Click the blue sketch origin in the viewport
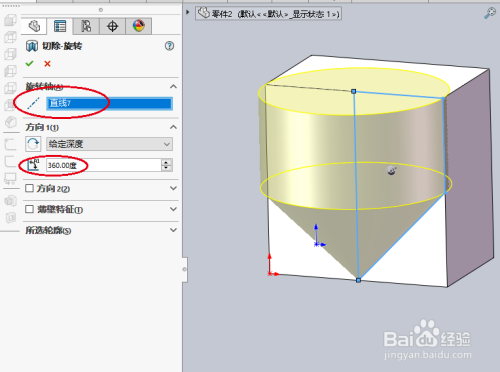The height and width of the screenshot is (372, 500). (x=317, y=244)
